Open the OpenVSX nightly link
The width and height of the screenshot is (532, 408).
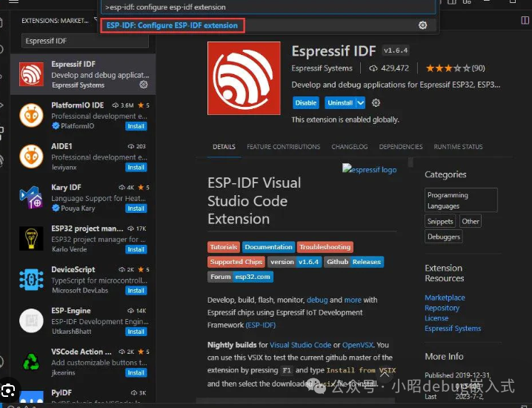point(358,345)
